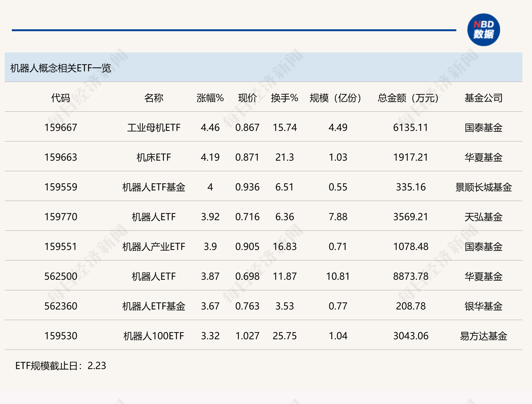Click the 涨幅% column header
Image resolution: width=532 pixels, height=404 pixels.
[210, 98]
